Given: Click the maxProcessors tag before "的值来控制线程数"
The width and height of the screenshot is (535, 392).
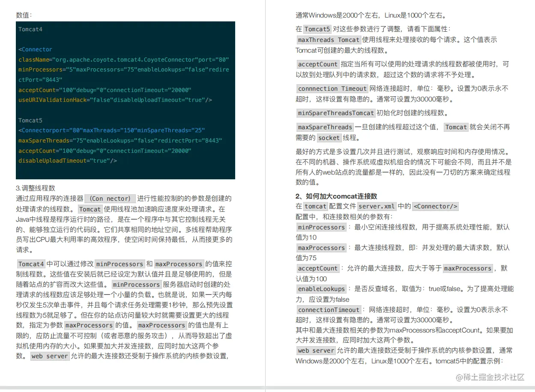Looking at the screenshot, I should coord(179,264).
